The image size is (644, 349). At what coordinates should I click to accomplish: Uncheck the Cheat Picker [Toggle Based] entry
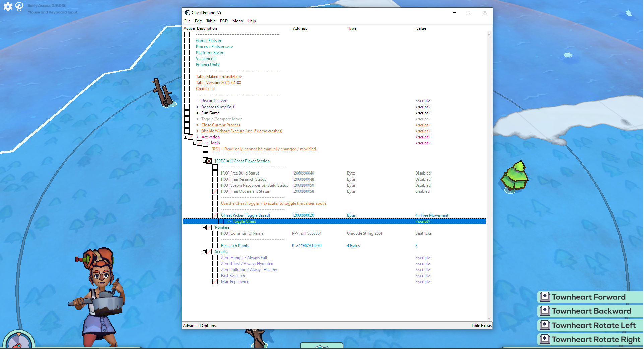[x=215, y=215]
